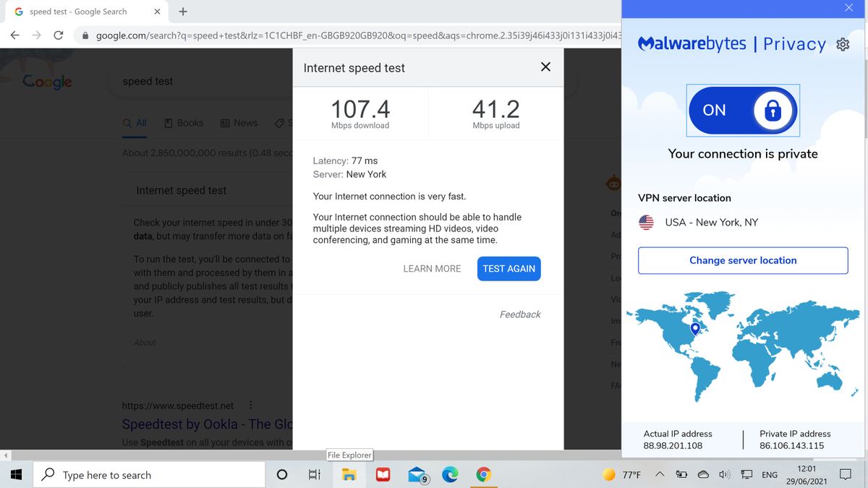The width and height of the screenshot is (868, 488).
Task: Click the LEARN MORE link in speed test
Action: coord(432,268)
